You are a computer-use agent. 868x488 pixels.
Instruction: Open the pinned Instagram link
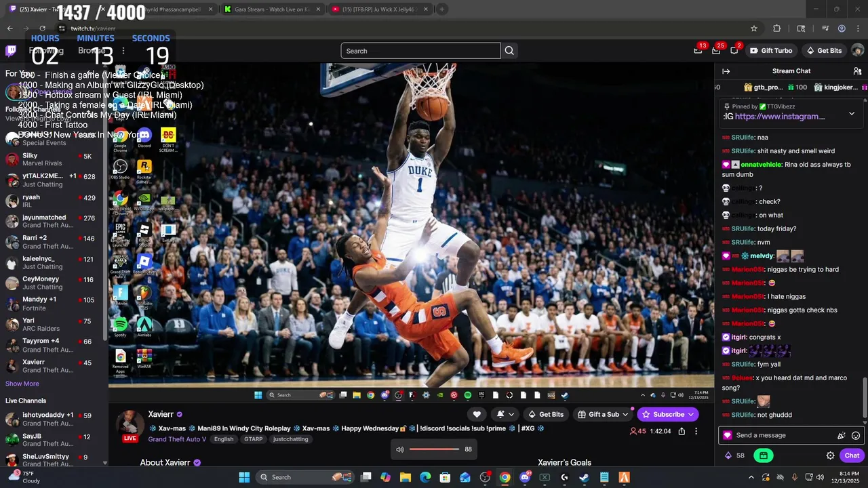tap(780, 117)
